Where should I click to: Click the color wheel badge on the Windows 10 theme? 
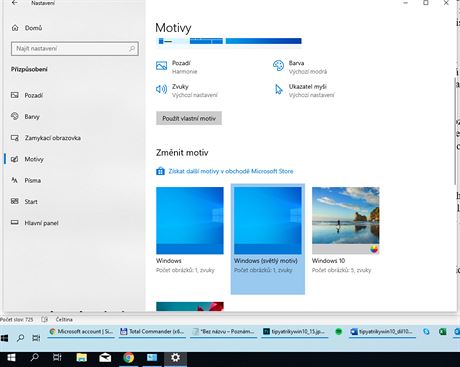click(x=374, y=249)
